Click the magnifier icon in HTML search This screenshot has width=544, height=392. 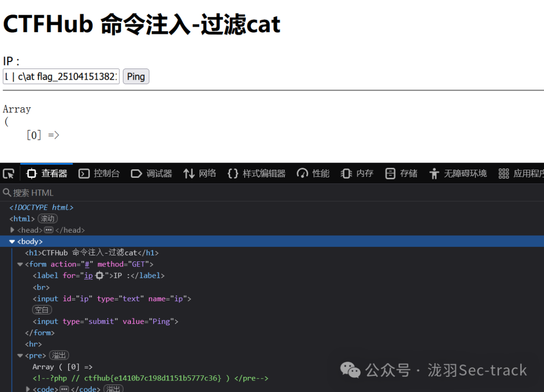point(7,192)
